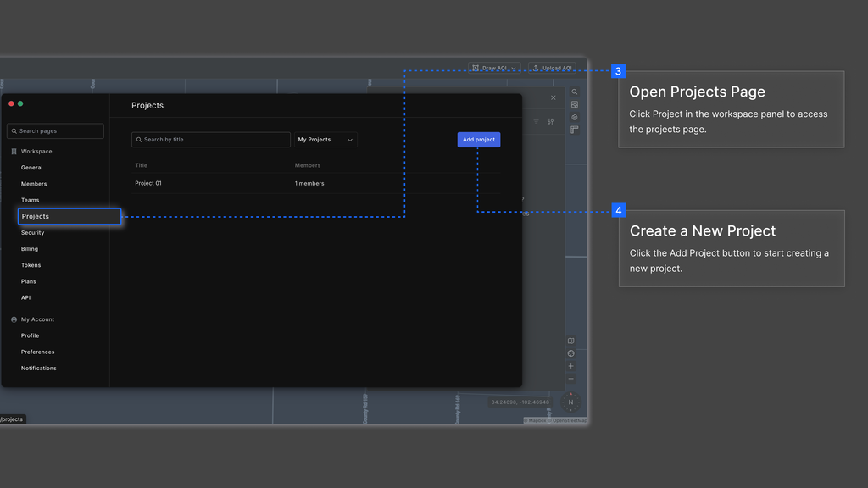Click the Mapbox attribution link
868x488 pixels.
click(535, 420)
